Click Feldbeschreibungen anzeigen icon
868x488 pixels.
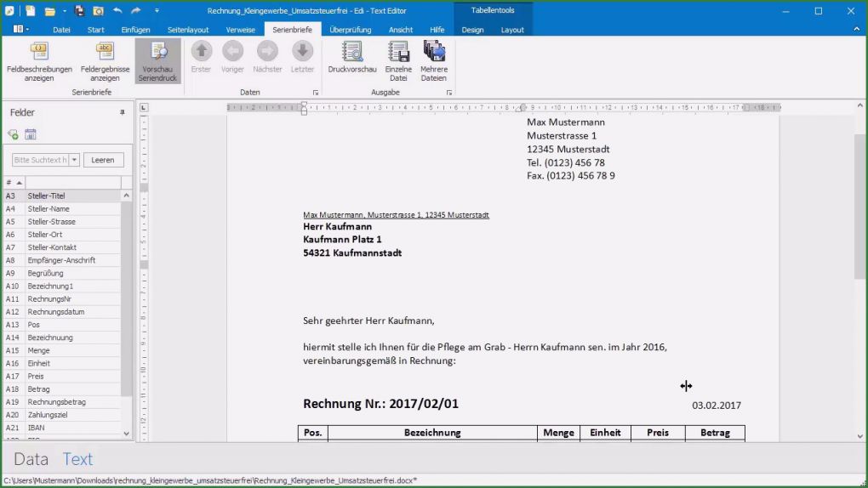click(x=39, y=51)
